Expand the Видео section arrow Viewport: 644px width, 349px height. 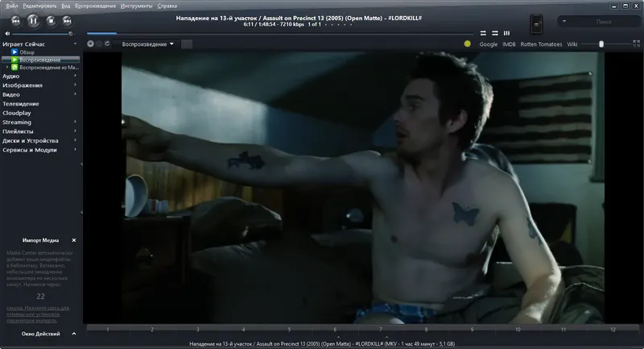pyautogui.click(x=75, y=94)
